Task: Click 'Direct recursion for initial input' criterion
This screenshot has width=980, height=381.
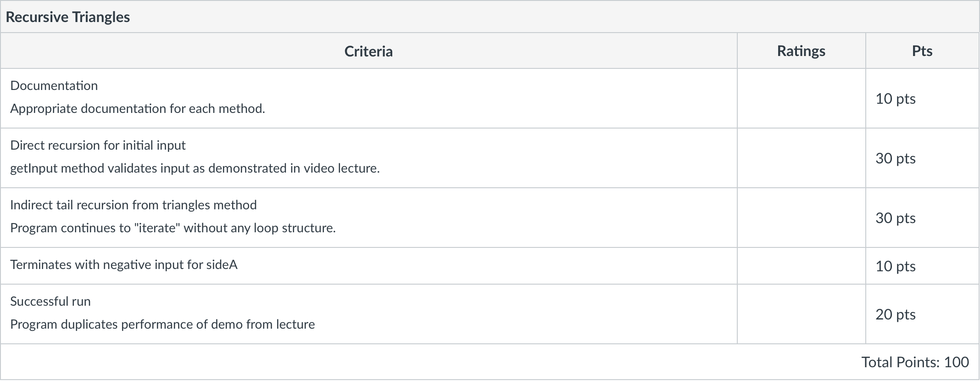Action: (98, 146)
